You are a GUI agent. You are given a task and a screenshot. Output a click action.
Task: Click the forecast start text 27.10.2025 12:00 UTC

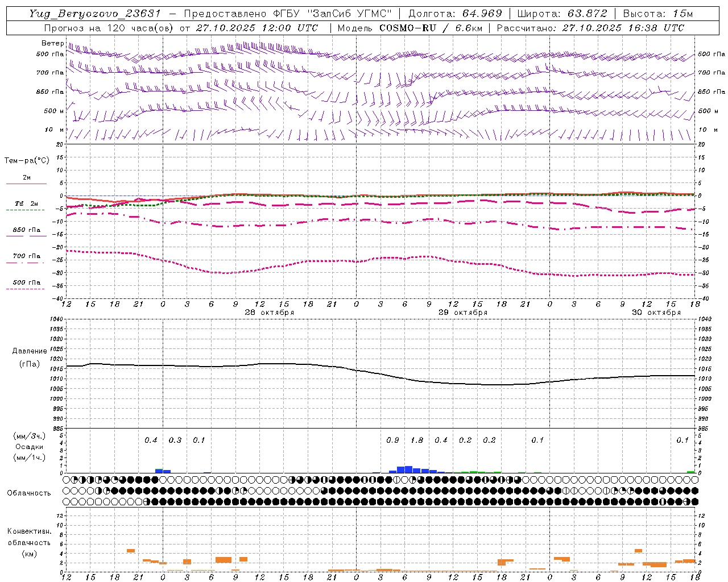257,28
